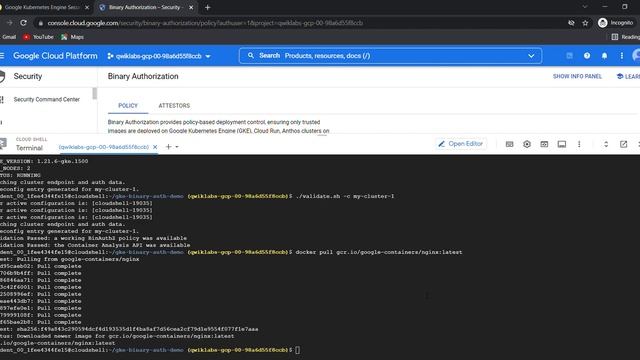Click the Chrome address bar URL
Image resolution: width=640 pixels, height=360 pixels.
(x=205, y=23)
